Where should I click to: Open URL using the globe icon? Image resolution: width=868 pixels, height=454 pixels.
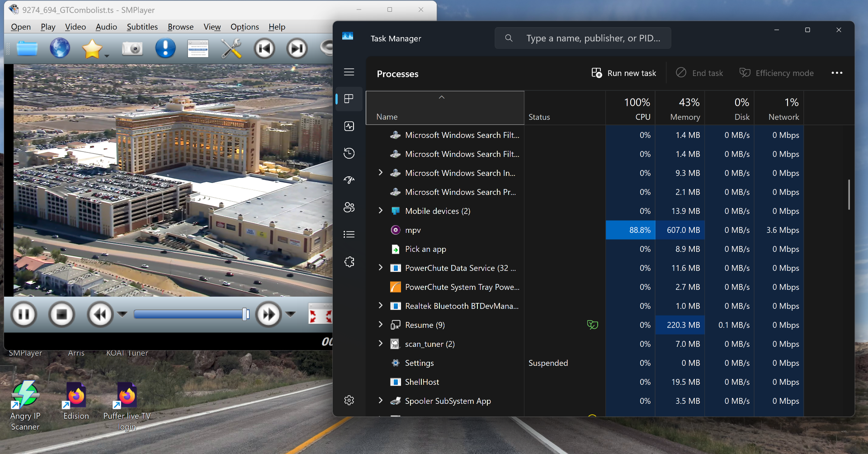pyautogui.click(x=60, y=48)
